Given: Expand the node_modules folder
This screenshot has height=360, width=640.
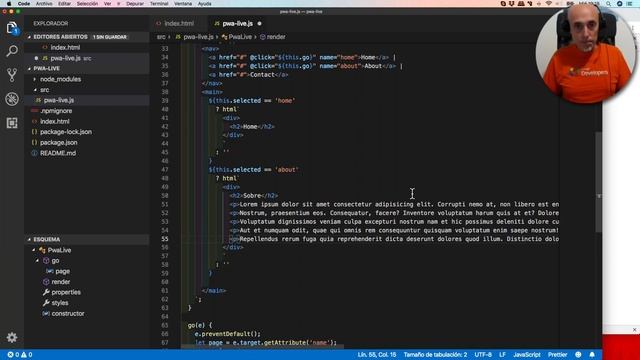Looking at the screenshot, I should (x=35, y=79).
